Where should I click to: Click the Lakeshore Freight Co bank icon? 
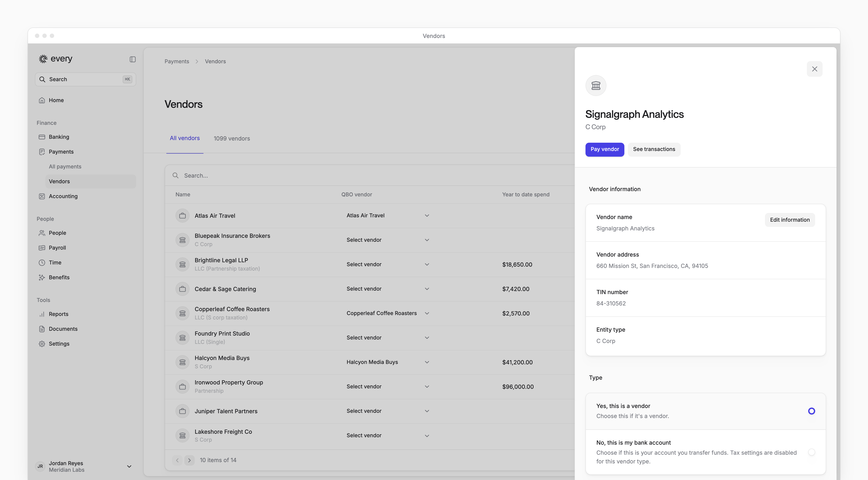point(182,435)
